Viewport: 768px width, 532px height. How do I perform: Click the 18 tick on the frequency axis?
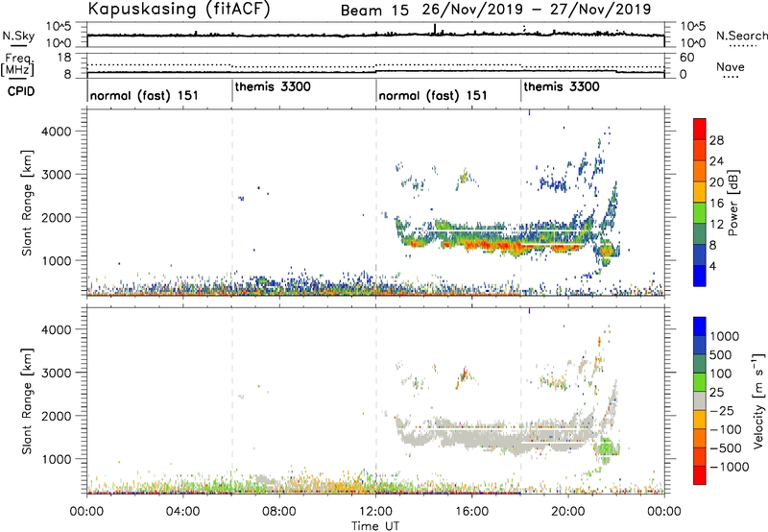coord(63,58)
